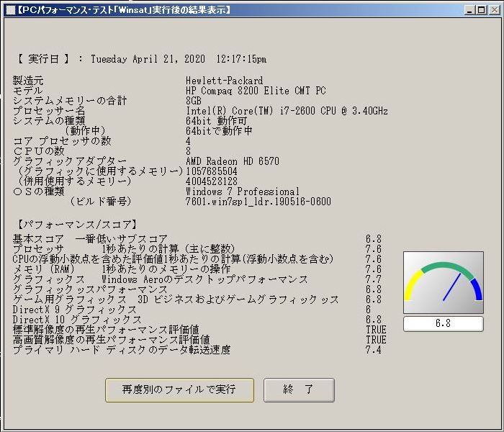Click the performance gauge dial

(x=444, y=282)
